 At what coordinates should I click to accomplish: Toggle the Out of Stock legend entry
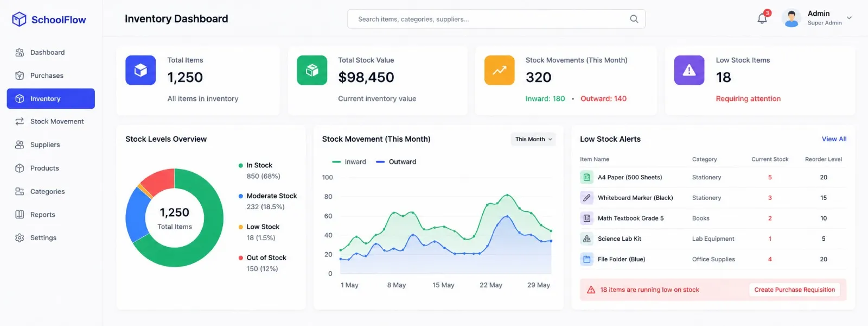263,258
